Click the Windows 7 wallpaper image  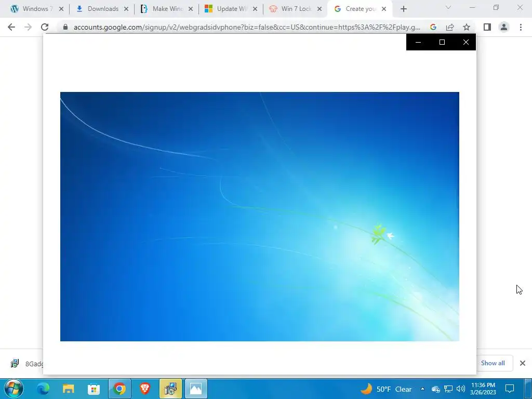(260, 217)
